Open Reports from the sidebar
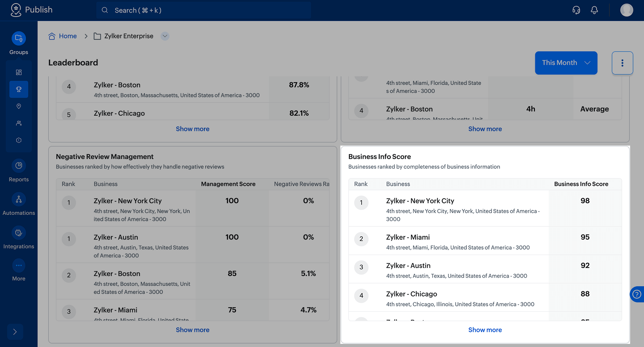Screen dimensions: 644x347 coord(19,166)
